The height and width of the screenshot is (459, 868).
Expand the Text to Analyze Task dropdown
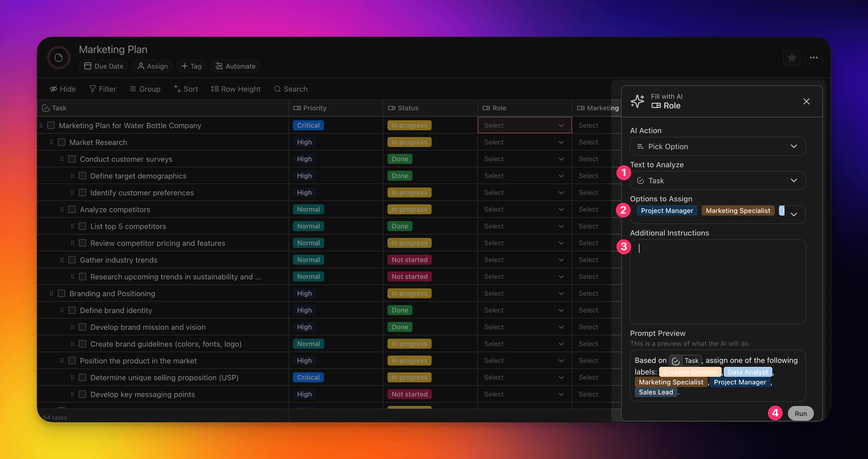click(717, 181)
